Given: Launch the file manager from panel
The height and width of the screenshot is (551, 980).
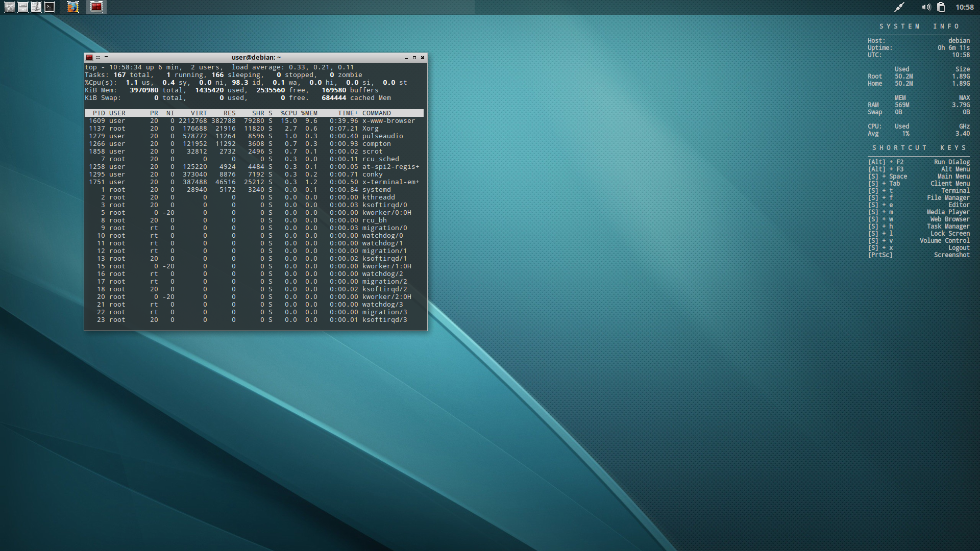Looking at the screenshot, I should point(23,7).
